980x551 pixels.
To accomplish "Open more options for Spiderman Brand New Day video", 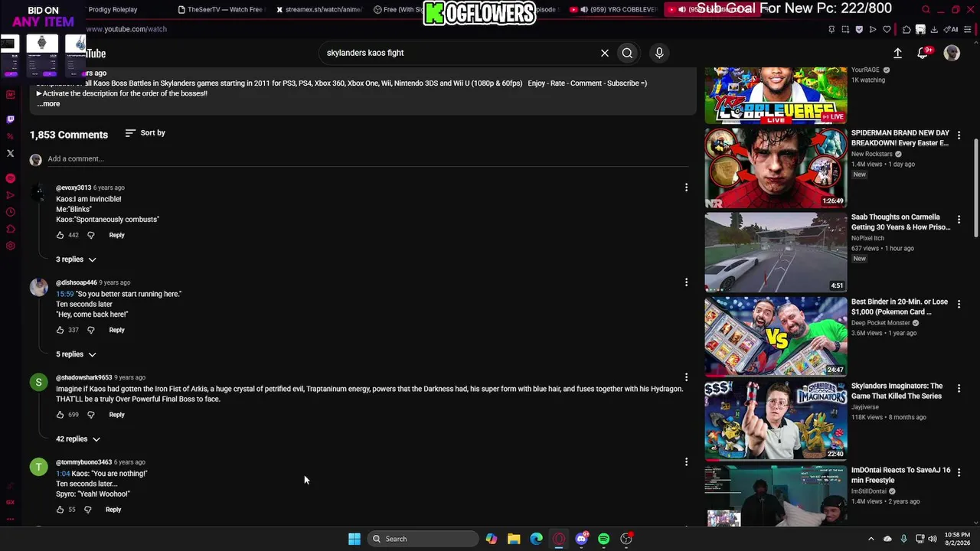I will click(959, 135).
